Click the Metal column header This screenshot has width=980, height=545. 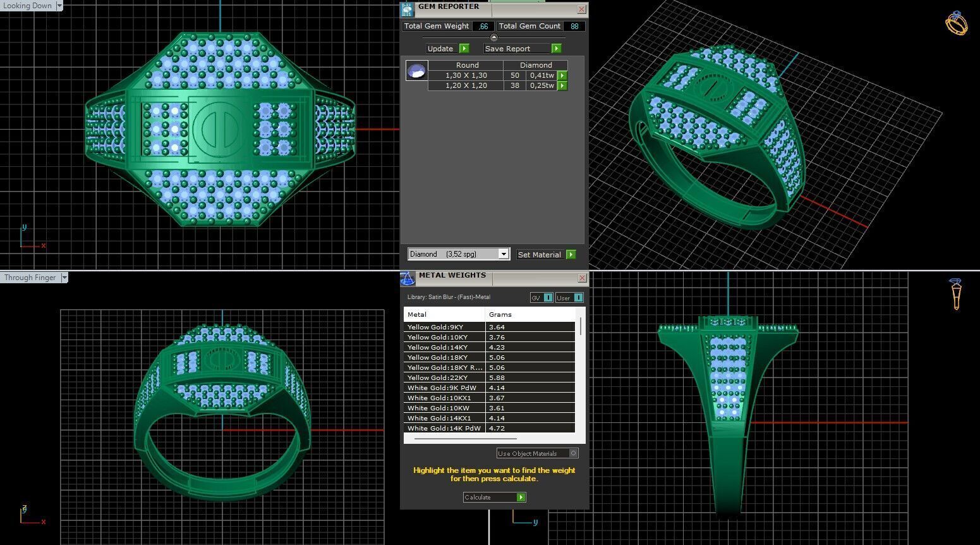point(444,314)
